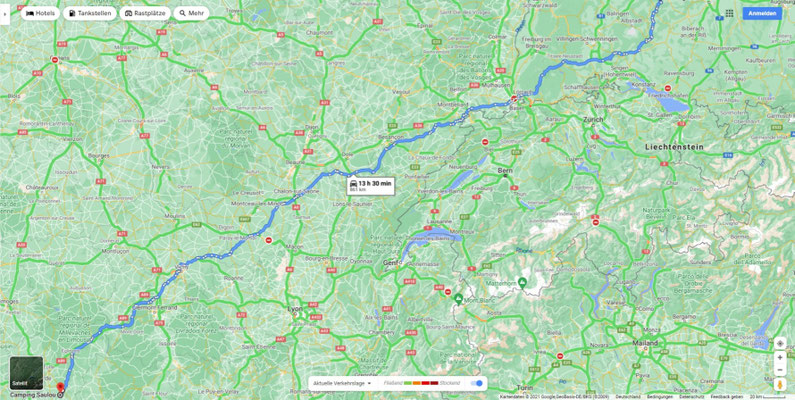Select the Street View pegman icon

[x=780, y=384]
